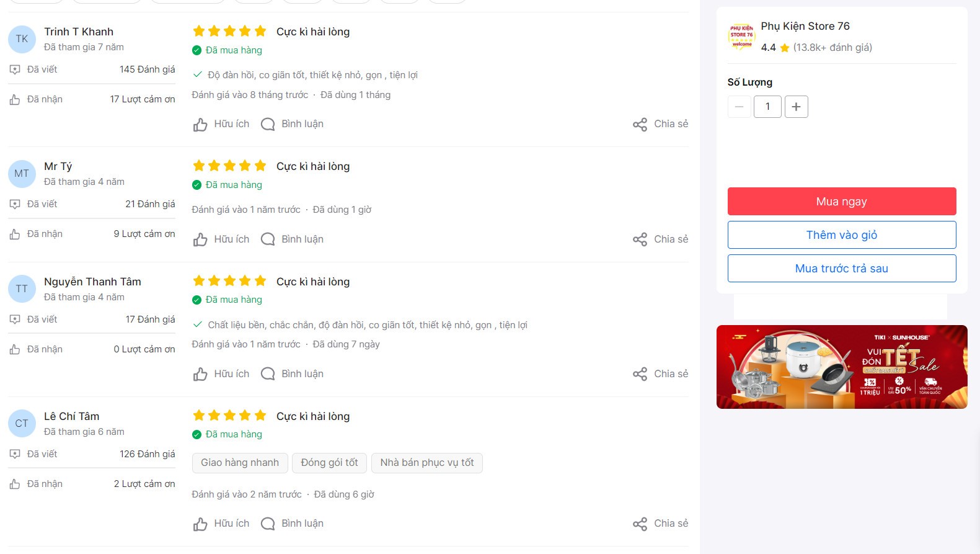Select the Giao hàng nhanh tag
The width and height of the screenshot is (980, 554).
(240, 463)
